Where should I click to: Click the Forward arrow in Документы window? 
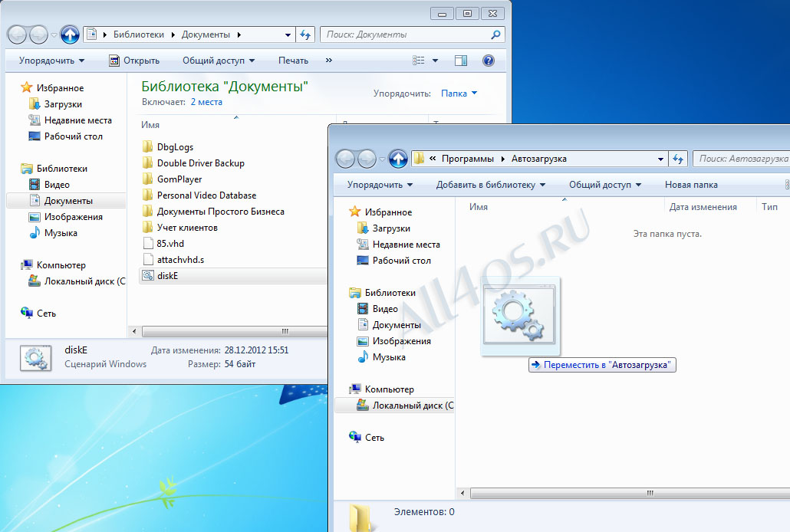tap(39, 34)
